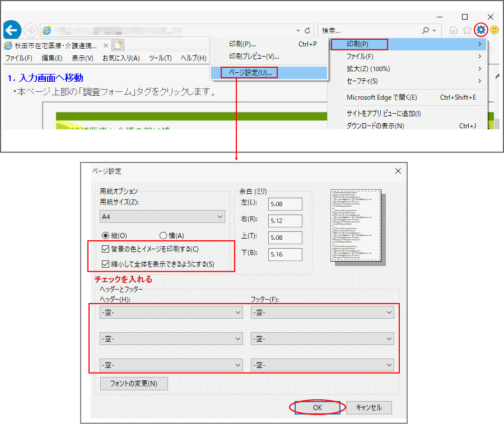Select 印刷プレビュー(V)... menu entry

[254, 56]
